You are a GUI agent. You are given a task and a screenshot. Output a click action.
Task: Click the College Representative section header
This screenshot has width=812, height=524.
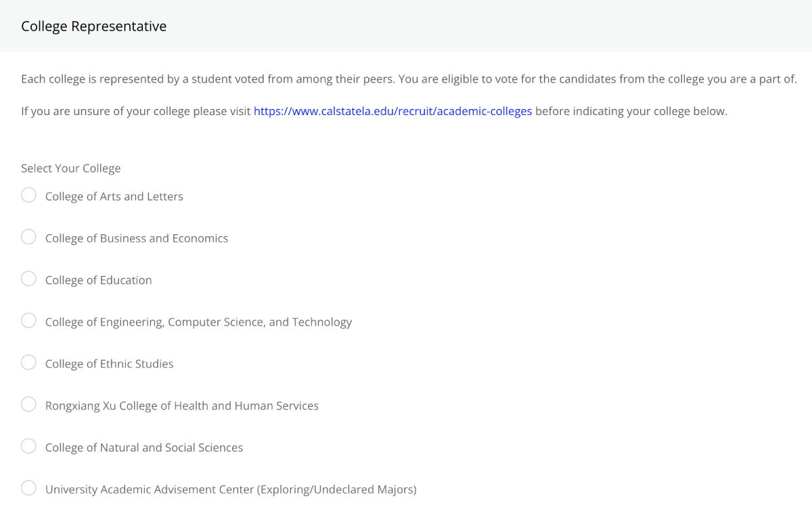point(93,26)
